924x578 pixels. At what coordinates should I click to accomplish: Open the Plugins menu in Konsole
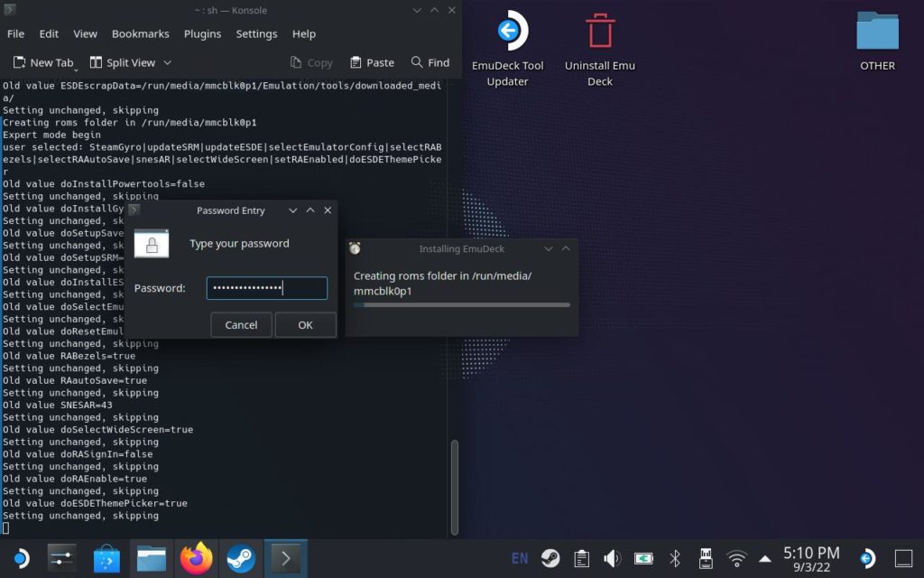click(202, 33)
